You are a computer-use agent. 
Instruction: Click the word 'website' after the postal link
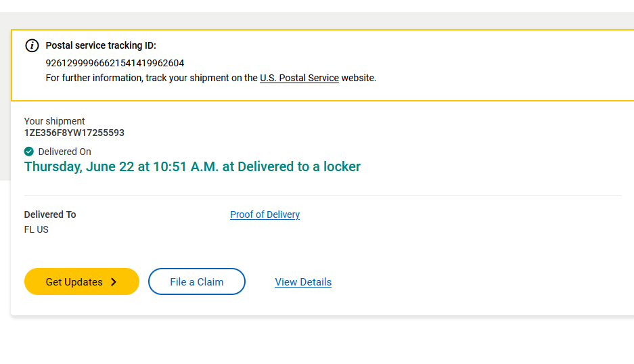point(357,78)
